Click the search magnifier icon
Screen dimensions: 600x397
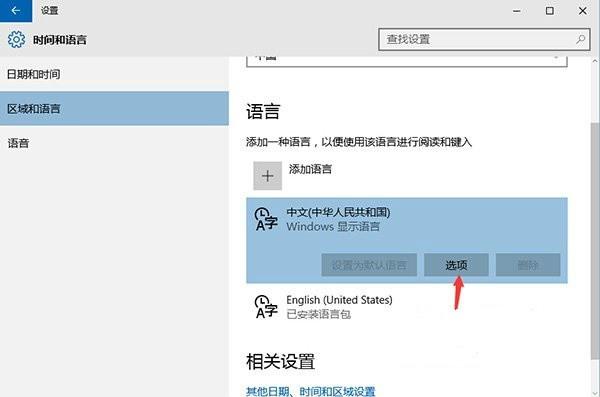click(x=580, y=39)
